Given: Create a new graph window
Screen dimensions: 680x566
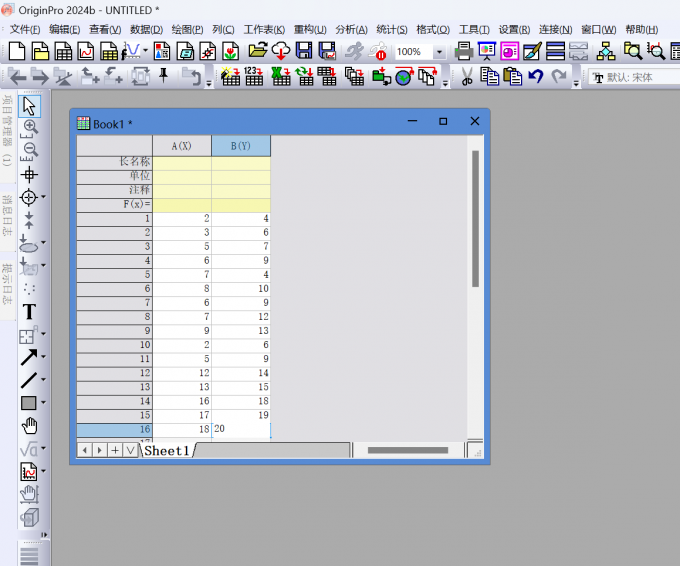Looking at the screenshot, I should click(x=86, y=51).
